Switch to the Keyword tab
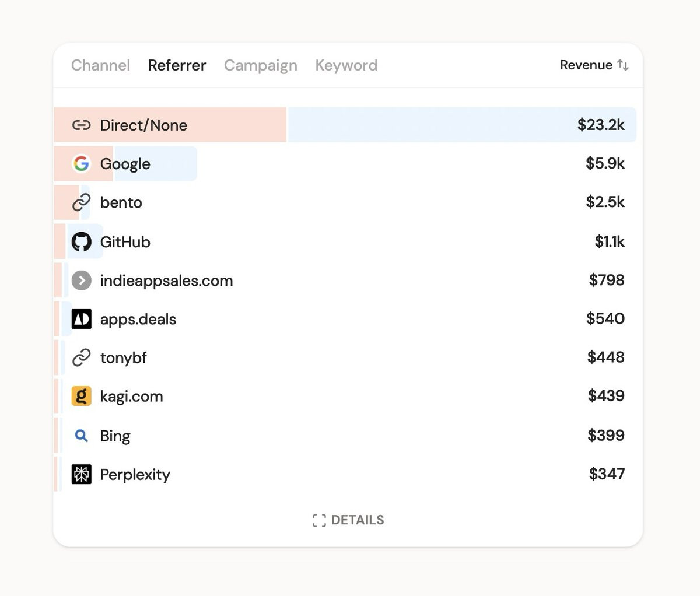Screen dimensions: 700x596 (346, 65)
